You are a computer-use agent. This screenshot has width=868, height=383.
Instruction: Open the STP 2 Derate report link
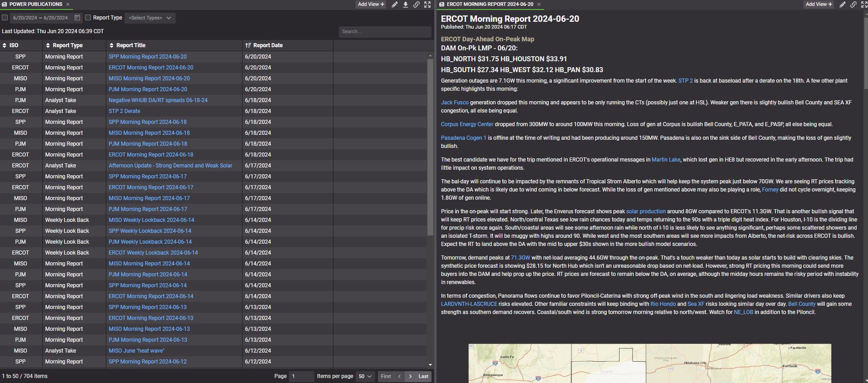(x=124, y=111)
